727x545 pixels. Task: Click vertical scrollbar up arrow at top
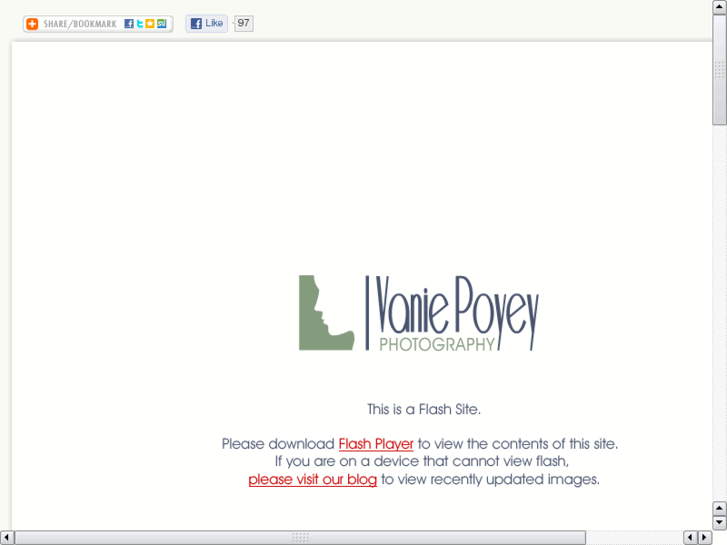[719, 7]
